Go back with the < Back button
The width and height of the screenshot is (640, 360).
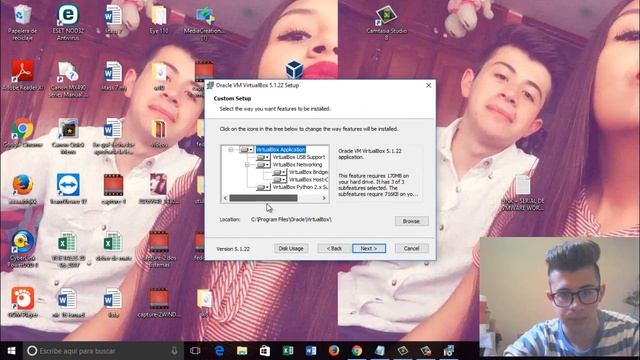(x=334, y=248)
